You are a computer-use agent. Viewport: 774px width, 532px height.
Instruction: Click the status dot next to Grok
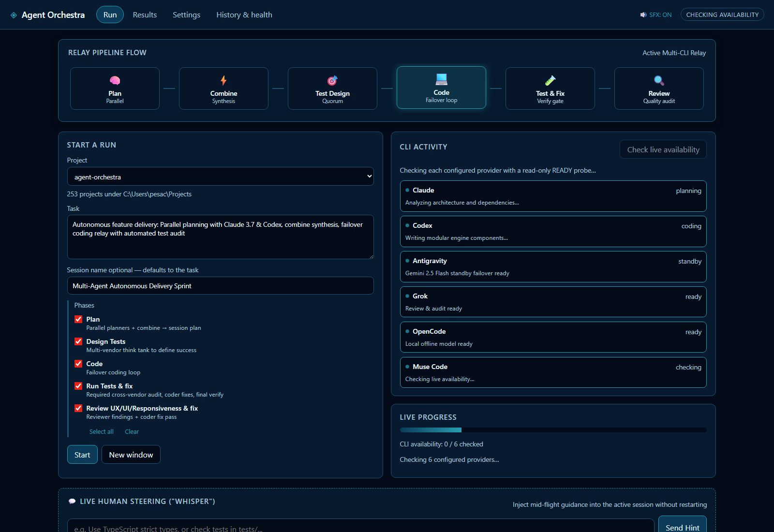pos(407,296)
